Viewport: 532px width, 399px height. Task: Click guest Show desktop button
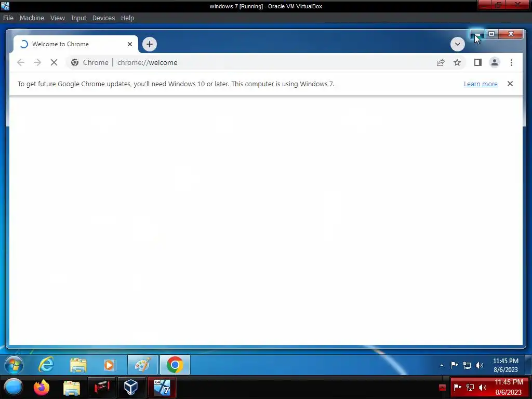coord(528,365)
